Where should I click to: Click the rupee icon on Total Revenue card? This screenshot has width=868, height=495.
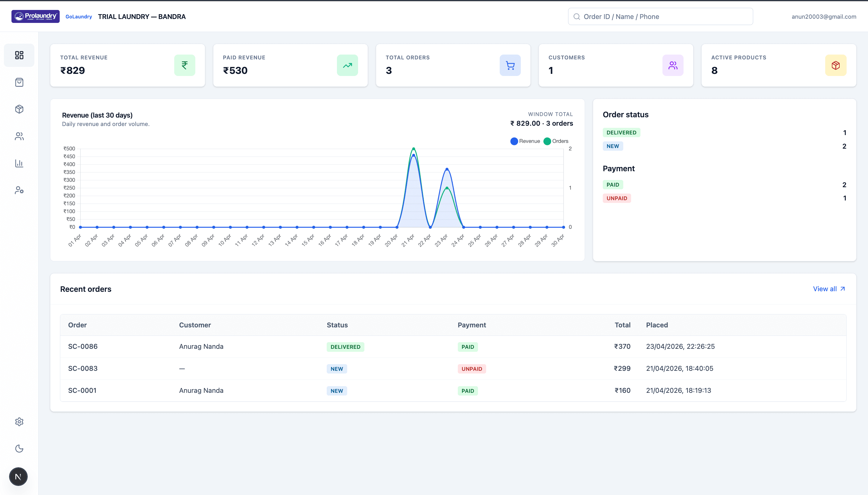[x=184, y=65]
